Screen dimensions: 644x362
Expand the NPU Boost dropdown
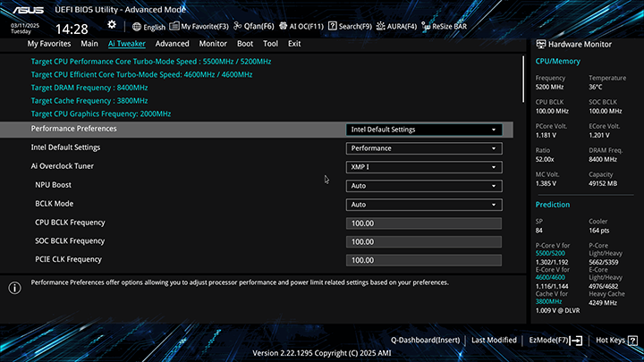pyautogui.click(x=423, y=186)
